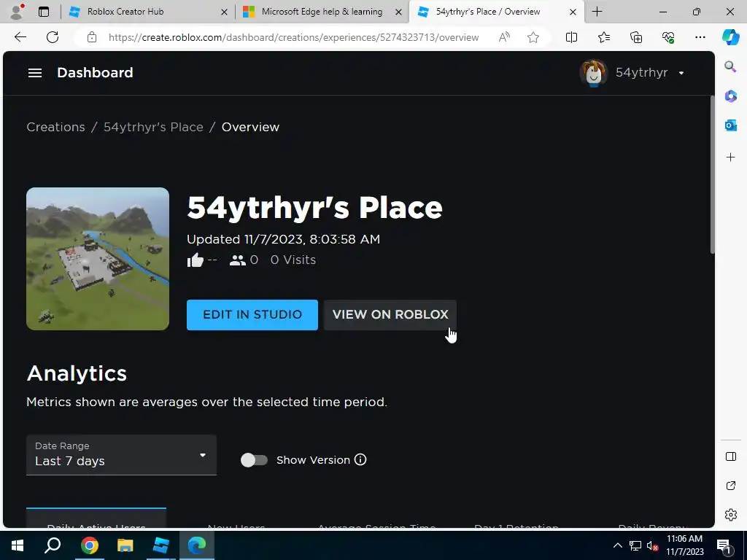Open the Windows Start menu
The height and width of the screenshot is (560, 747).
tap(18, 545)
